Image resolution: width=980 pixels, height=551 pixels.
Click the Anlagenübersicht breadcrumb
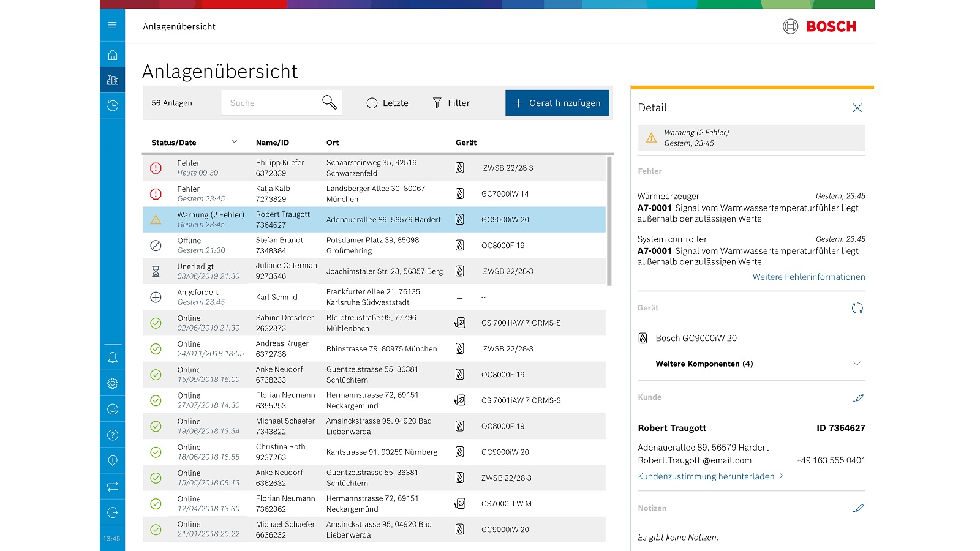click(179, 26)
